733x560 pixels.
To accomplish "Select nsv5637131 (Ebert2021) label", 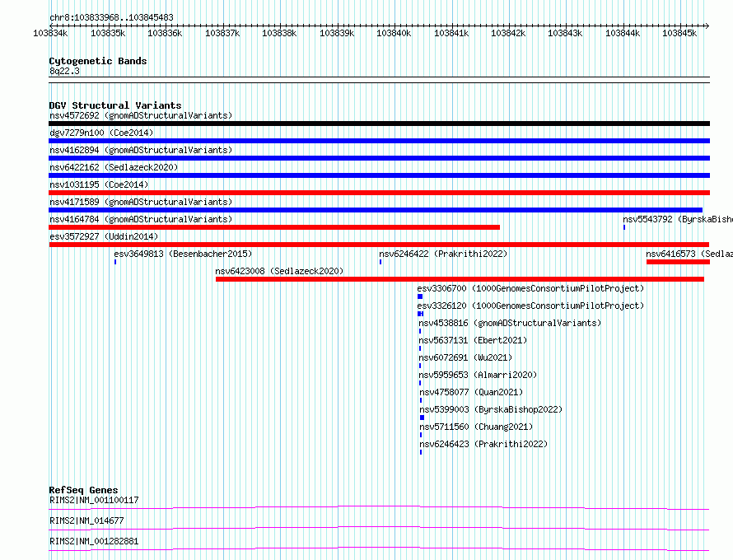I will click(x=473, y=340).
